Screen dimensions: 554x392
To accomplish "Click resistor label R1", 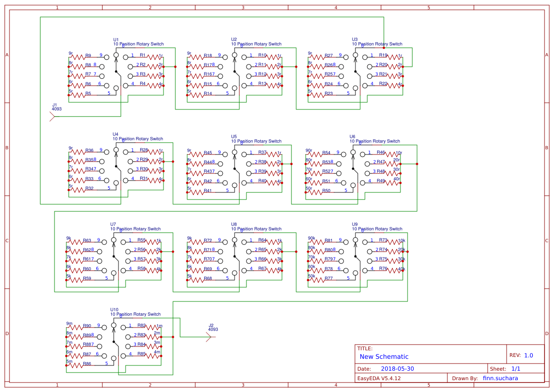I will [142, 55].
